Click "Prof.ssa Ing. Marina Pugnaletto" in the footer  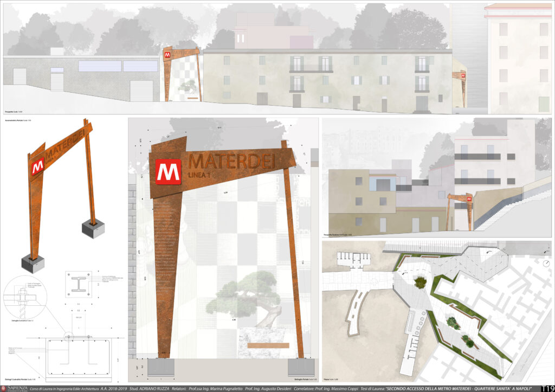pyautogui.click(x=215, y=389)
